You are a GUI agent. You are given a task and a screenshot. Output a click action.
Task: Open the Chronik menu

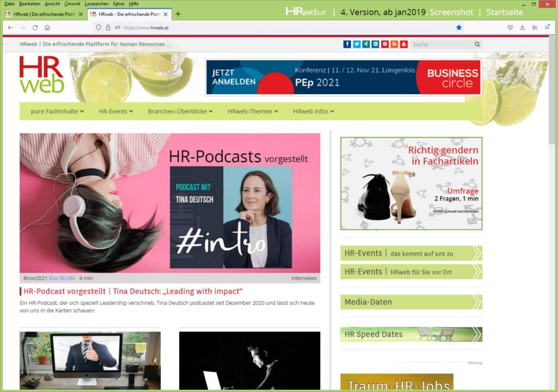click(72, 4)
